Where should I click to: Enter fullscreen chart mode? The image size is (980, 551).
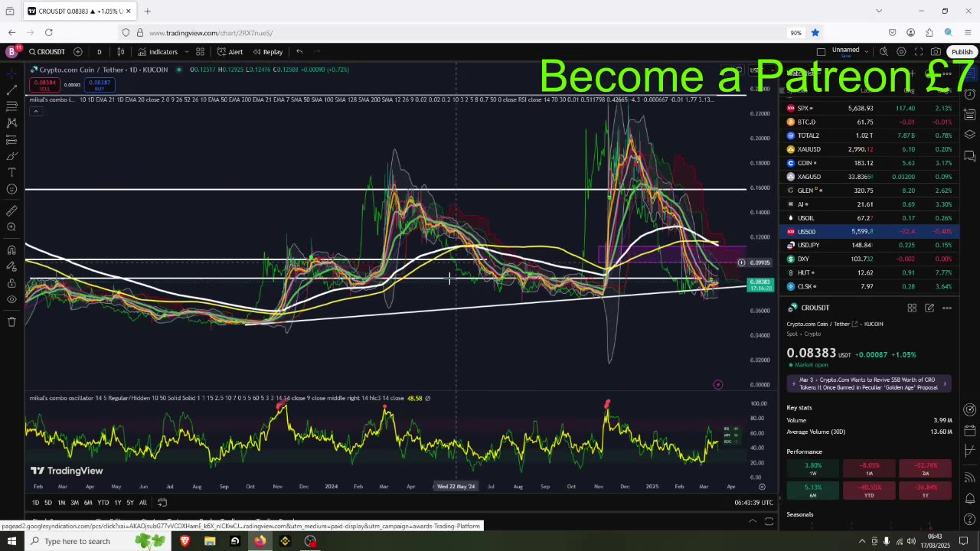tap(919, 52)
